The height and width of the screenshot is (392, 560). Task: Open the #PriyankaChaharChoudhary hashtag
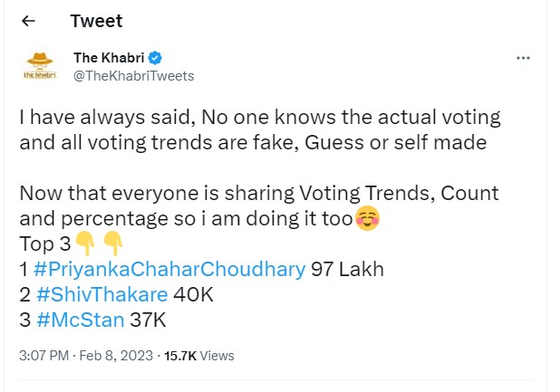(169, 269)
